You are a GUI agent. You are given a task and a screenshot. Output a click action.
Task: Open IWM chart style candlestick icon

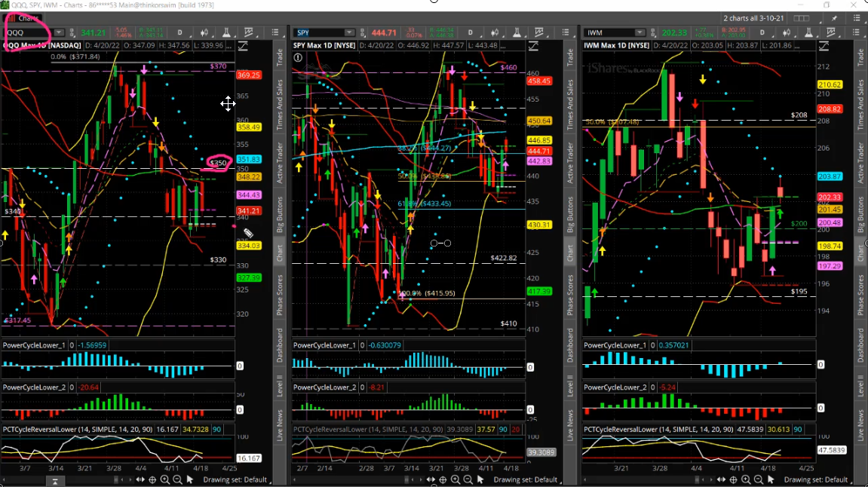tap(786, 32)
